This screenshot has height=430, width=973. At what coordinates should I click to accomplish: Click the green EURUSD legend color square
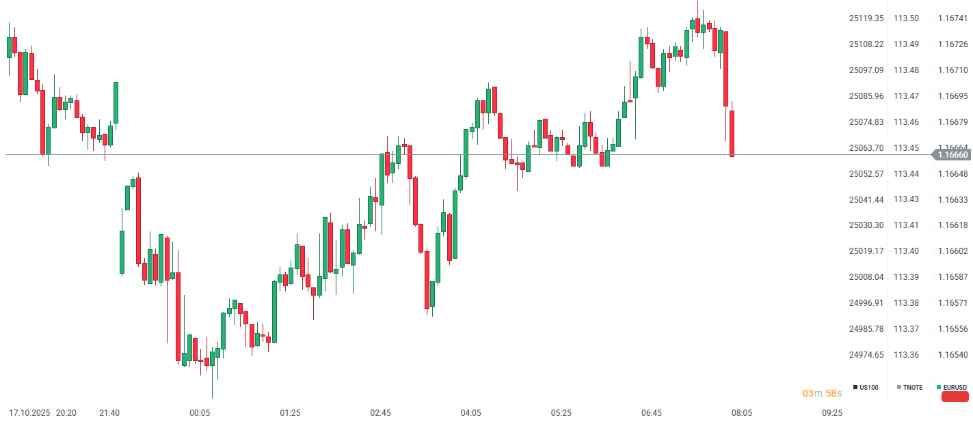pyautogui.click(x=939, y=387)
